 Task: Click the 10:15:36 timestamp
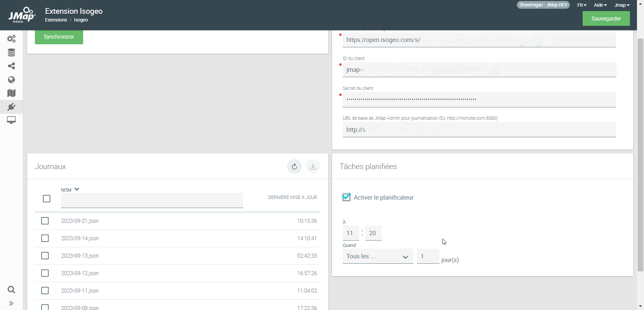307,221
